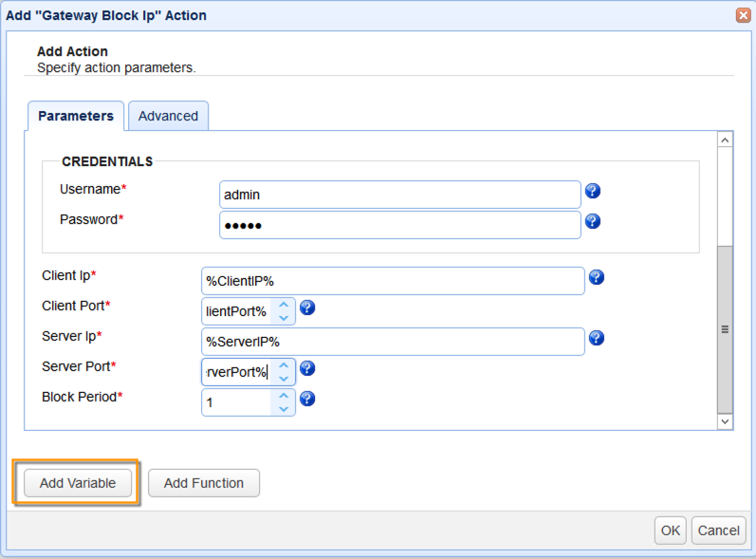
Task: Show help tooltip for Server Port
Action: pos(307,368)
